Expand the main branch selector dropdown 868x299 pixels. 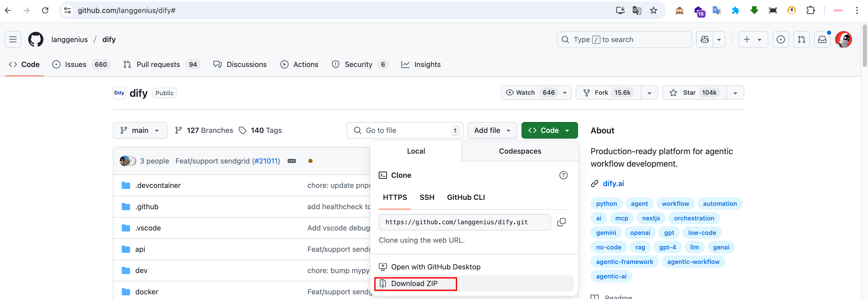pos(140,131)
